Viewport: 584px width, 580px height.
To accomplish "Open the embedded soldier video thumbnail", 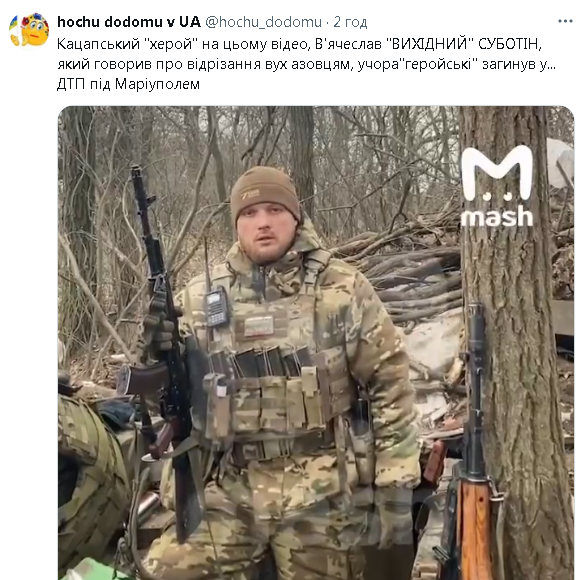I will [316, 343].
